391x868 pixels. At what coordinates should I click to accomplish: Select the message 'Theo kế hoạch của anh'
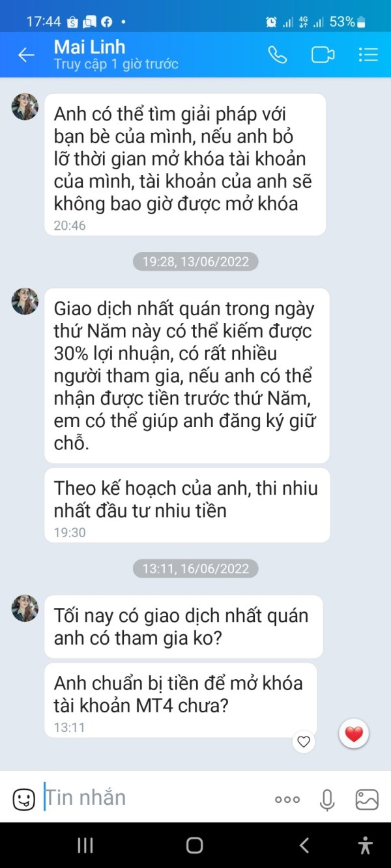pyautogui.click(x=187, y=505)
